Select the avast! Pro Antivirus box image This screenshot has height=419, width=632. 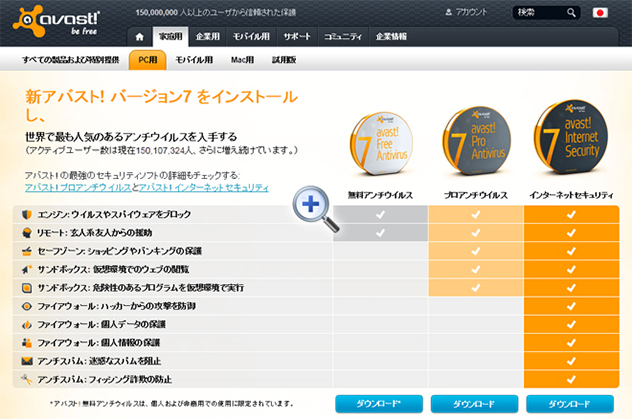(x=476, y=141)
